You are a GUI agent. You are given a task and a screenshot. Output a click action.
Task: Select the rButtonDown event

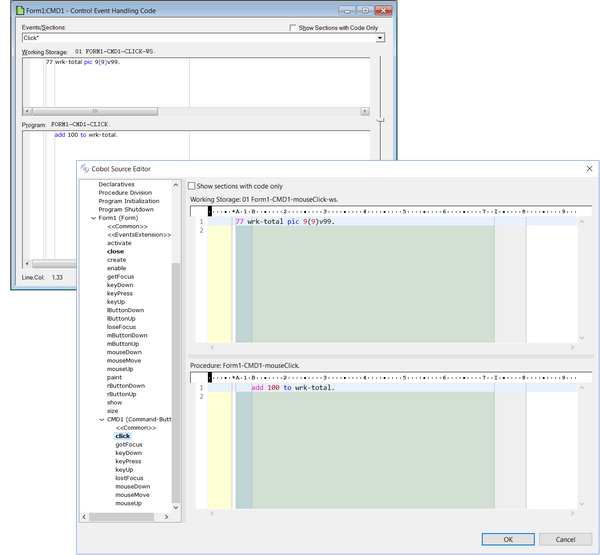coord(126,386)
